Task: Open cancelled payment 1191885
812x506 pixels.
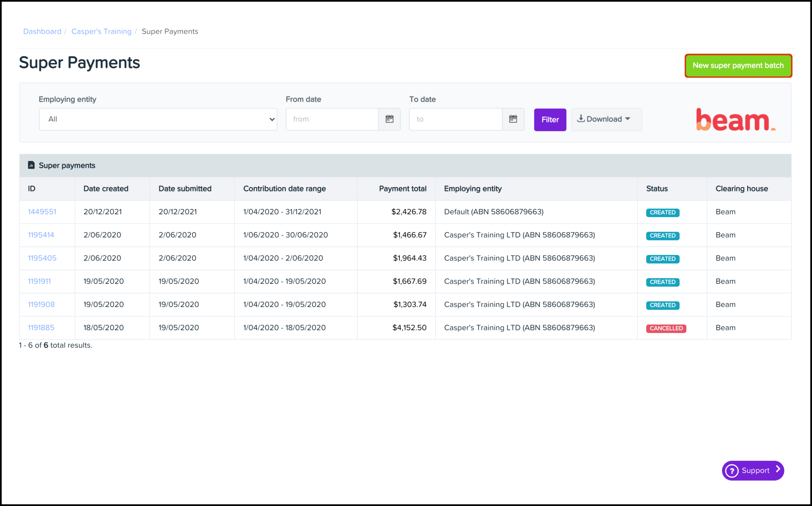Action: 41,328
